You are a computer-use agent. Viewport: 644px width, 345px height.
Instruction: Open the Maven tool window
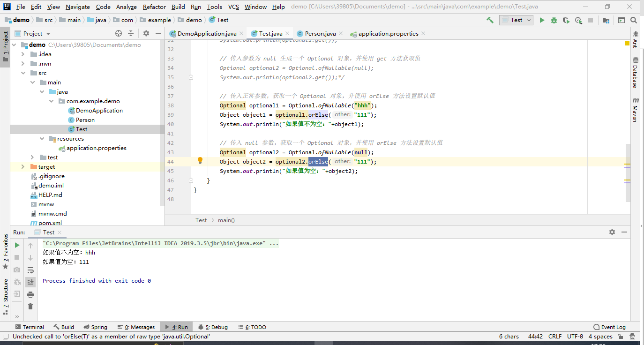[x=636, y=108]
